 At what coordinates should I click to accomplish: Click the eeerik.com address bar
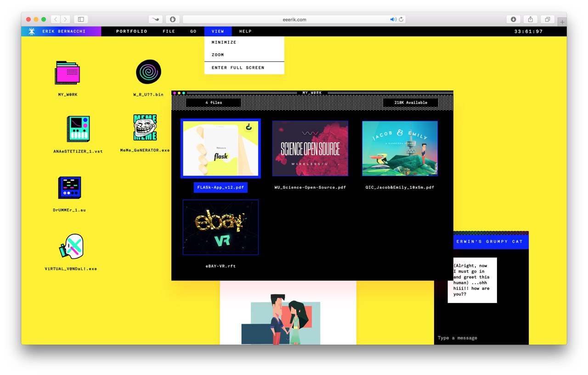(294, 19)
